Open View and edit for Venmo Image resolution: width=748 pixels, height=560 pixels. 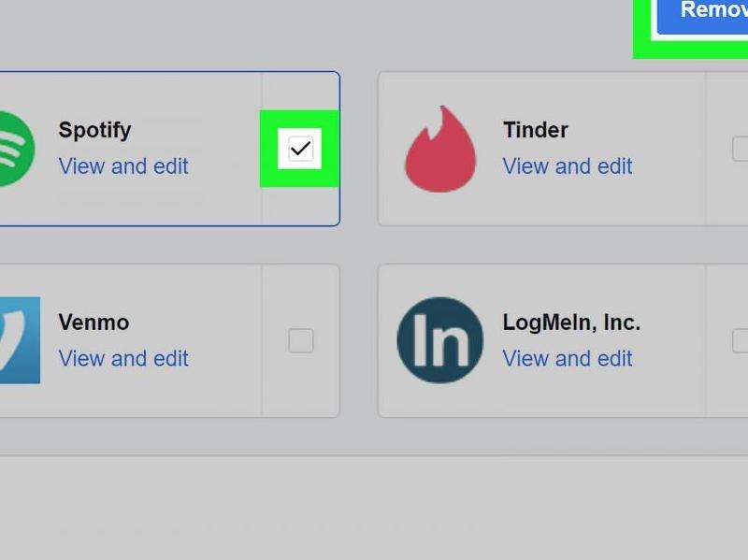pos(123,359)
